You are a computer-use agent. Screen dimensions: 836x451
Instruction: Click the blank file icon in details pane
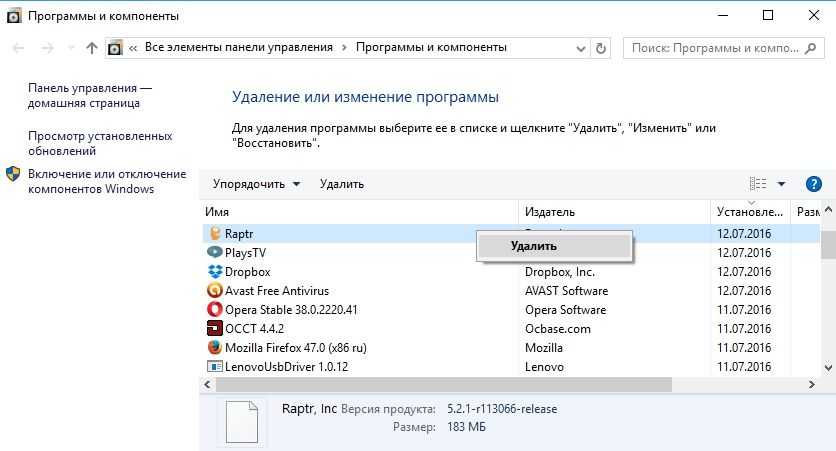[x=242, y=422]
